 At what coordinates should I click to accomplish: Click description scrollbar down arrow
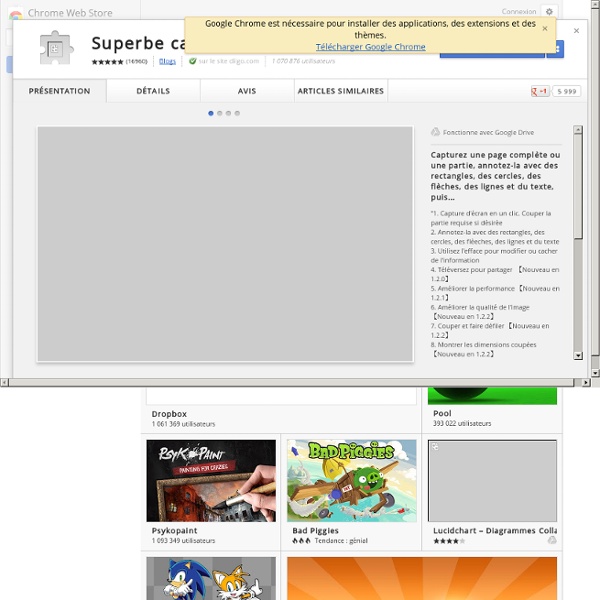(x=578, y=355)
